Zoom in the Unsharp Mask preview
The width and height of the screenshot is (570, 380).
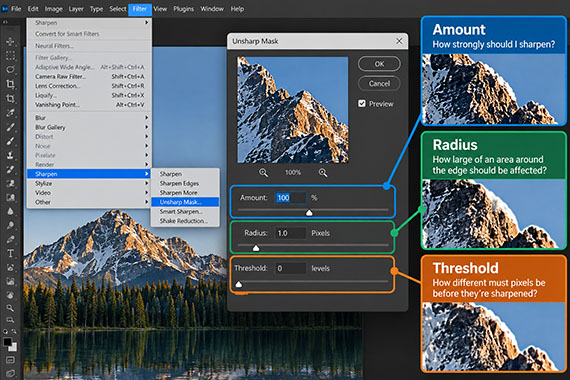(x=323, y=173)
